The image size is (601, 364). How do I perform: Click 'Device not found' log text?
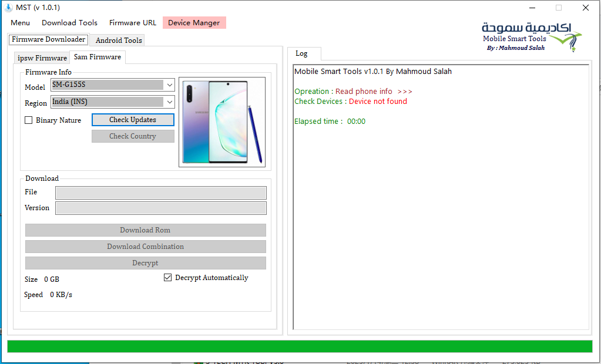pos(378,102)
